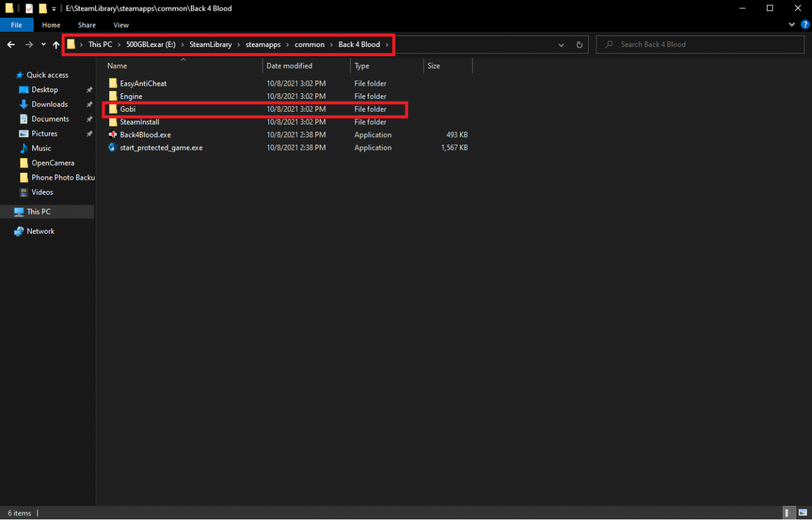This screenshot has height=520, width=812.
Task: Select the start_protected_game.exe file icon
Action: point(113,147)
